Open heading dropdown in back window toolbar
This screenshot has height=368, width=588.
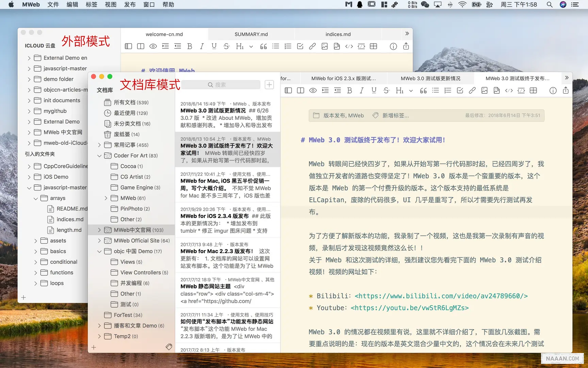[x=251, y=47]
